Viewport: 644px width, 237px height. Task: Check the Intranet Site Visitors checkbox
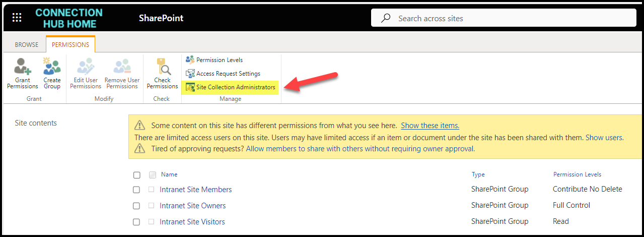[x=136, y=222]
